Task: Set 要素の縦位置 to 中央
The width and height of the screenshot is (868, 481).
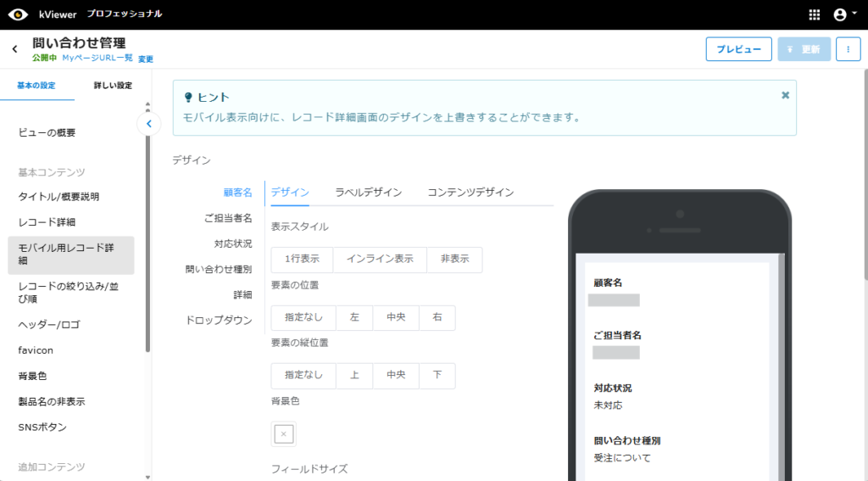Action: 396,376
